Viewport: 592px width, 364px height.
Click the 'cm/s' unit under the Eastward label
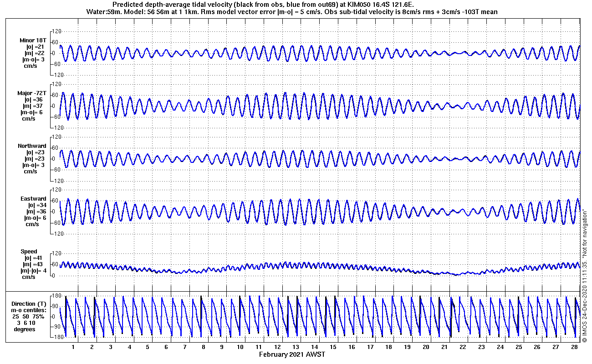pos(32,224)
